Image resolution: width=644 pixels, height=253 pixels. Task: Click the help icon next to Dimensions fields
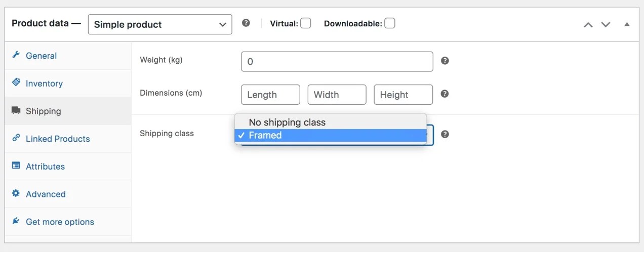[x=445, y=94]
